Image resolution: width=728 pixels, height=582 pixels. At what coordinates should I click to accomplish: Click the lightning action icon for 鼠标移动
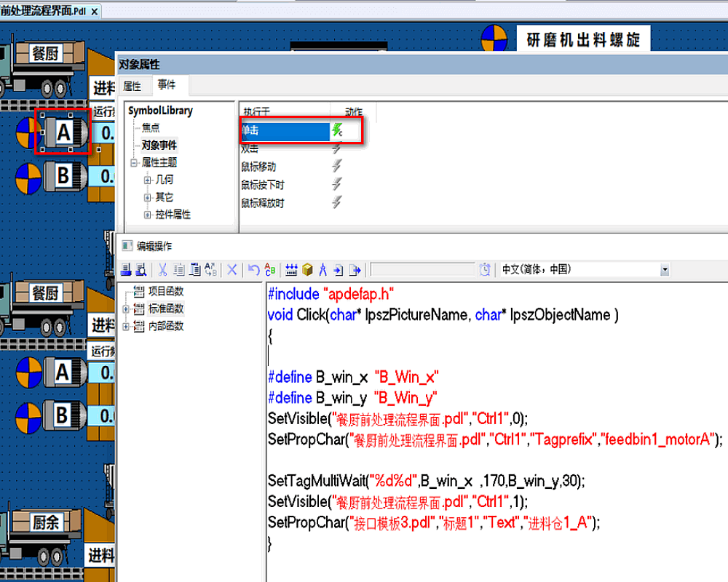click(336, 167)
